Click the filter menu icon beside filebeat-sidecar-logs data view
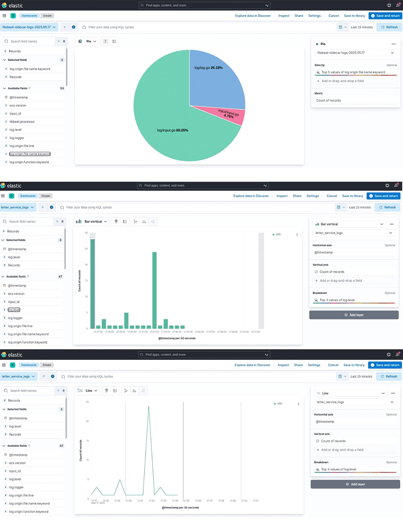The width and height of the screenshot is (403, 532). point(64,27)
